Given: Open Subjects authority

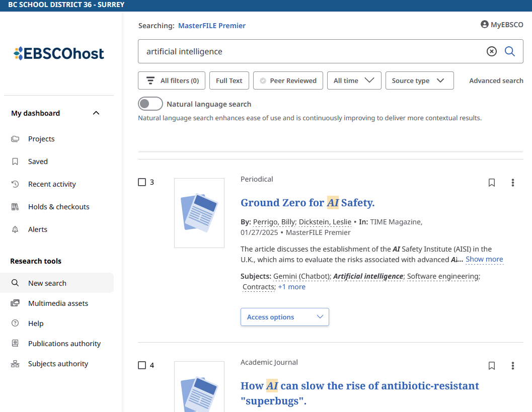Looking at the screenshot, I should pyautogui.click(x=58, y=364).
